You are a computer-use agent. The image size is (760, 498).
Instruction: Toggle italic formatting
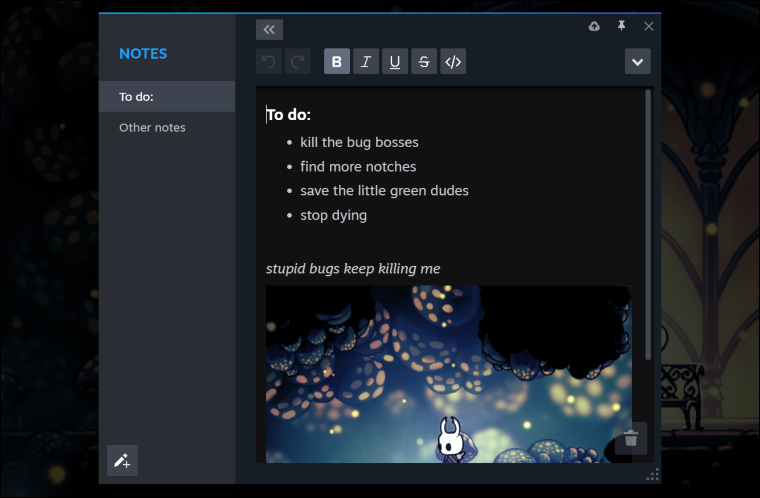click(x=366, y=62)
